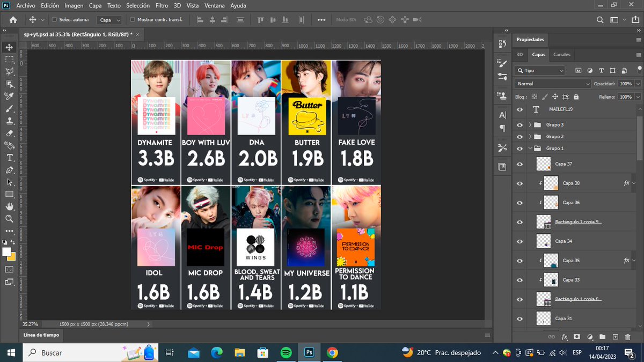Switch to the Canales tab
Screen dimensions: 644x362
coord(562,54)
